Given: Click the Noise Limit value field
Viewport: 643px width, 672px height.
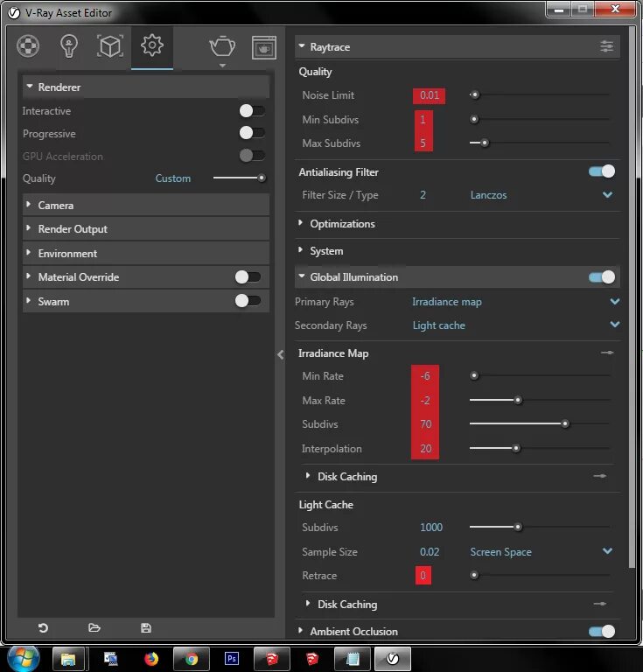Looking at the screenshot, I should 430,95.
